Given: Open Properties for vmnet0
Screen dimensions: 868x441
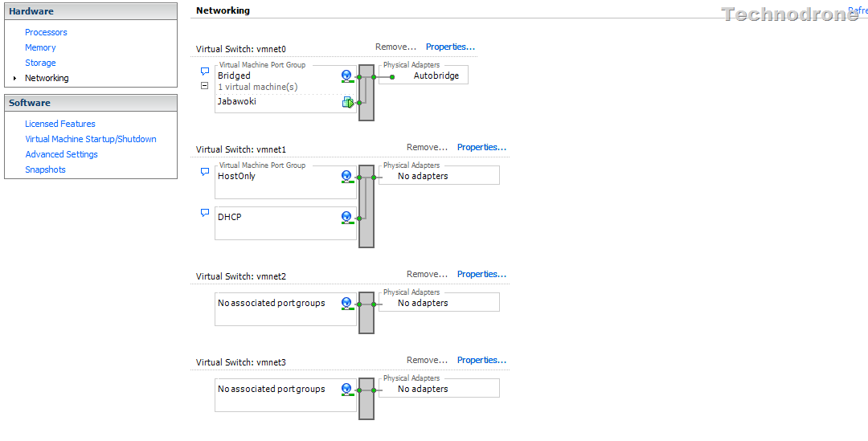Looking at the screenshot, I should [450, 47].
